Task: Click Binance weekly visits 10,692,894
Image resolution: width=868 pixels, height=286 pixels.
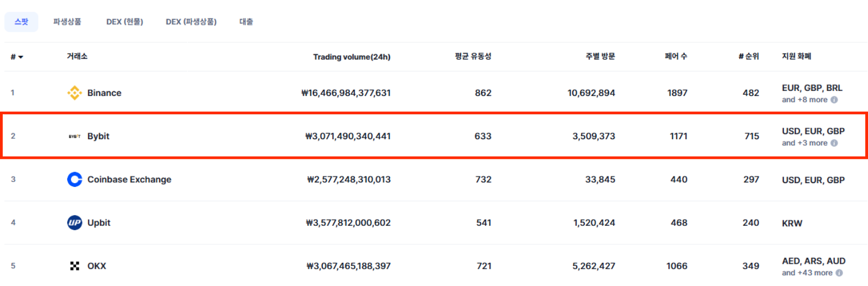Action: tap(591, 93)
